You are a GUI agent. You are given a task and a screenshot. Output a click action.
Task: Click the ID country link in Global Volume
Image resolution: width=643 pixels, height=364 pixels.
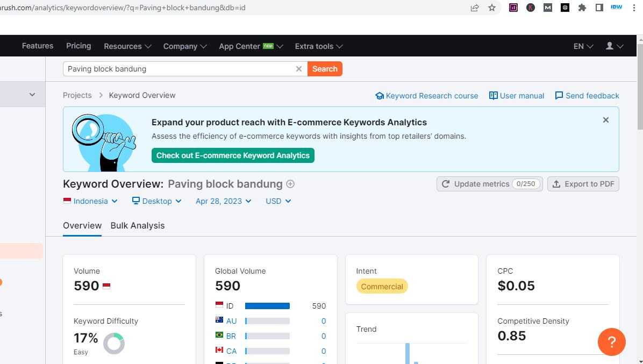coord(230,306)
